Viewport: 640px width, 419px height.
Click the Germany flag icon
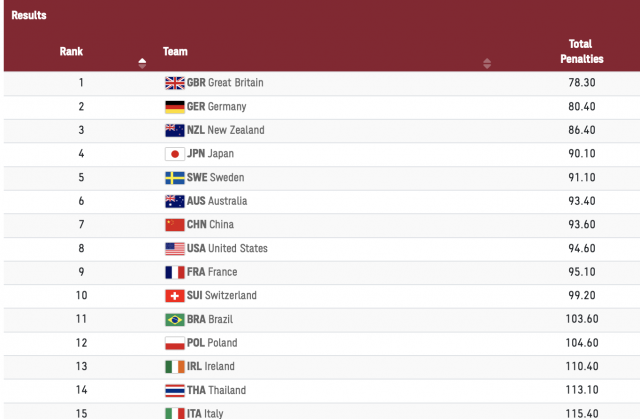(x=175, y=107)
